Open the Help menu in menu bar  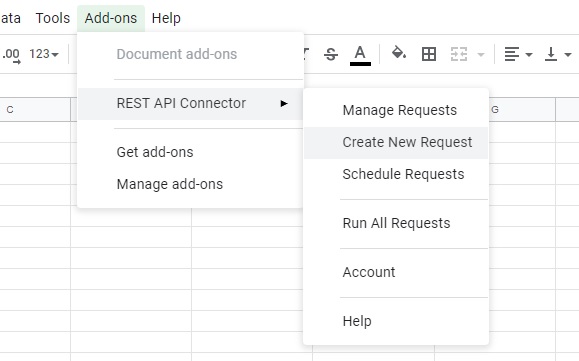tap(166, 18)
